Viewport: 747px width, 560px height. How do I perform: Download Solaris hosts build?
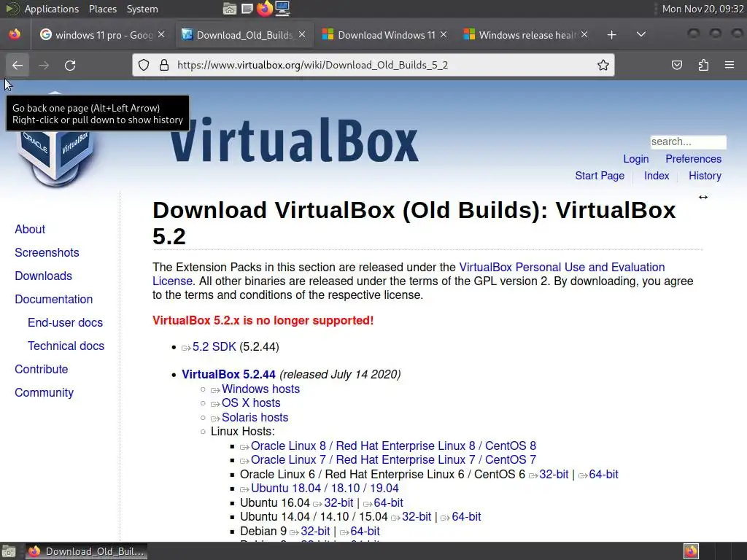255,418
